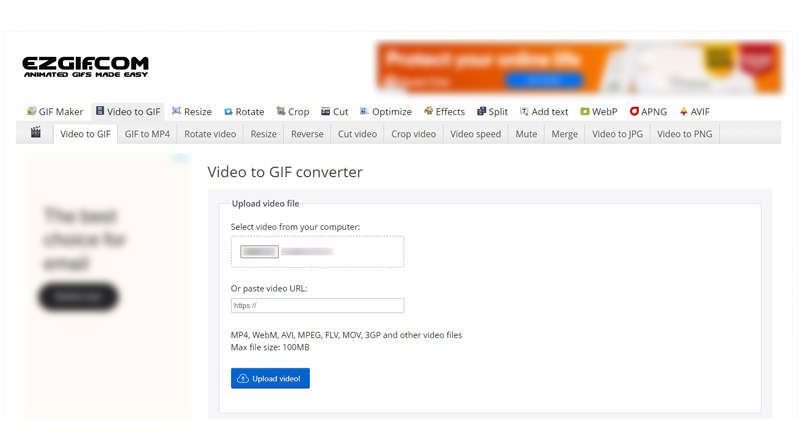Switch to Crop video tab
Image resolution: width=800 pixels, height=447 pixels.
[413, 134]
